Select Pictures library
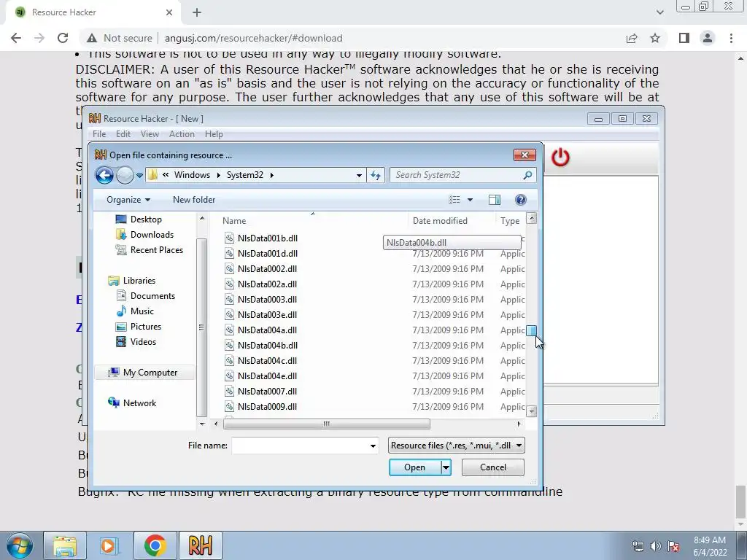747x560 pixels. [x=139, y=326]
